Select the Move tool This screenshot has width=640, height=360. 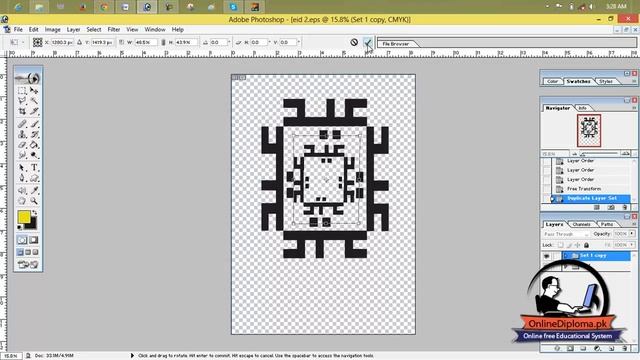click(x=34, y=90)
